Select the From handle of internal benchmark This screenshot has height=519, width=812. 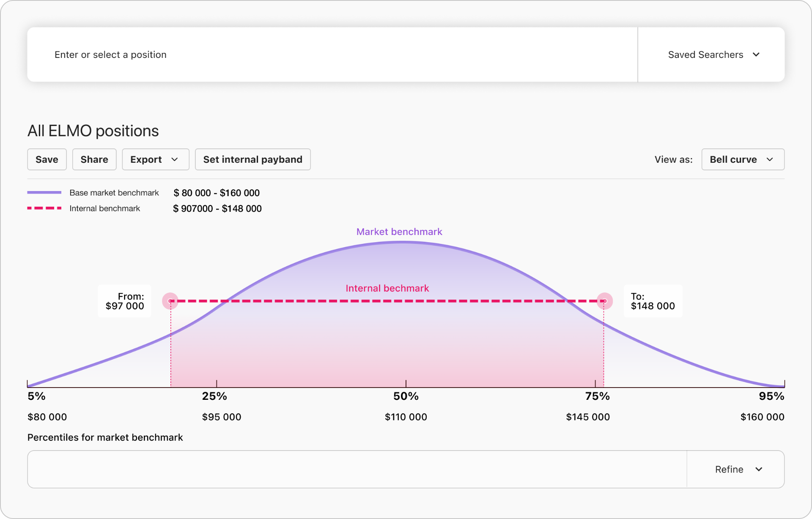click(170, 301)
